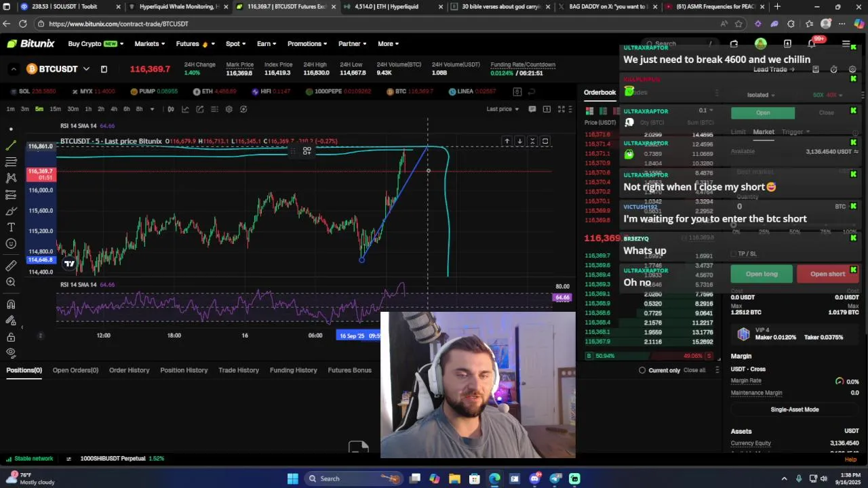Screen dimensions: 868x488
Task: Open the chart indicators menu
Action: (x=185, y=109)
